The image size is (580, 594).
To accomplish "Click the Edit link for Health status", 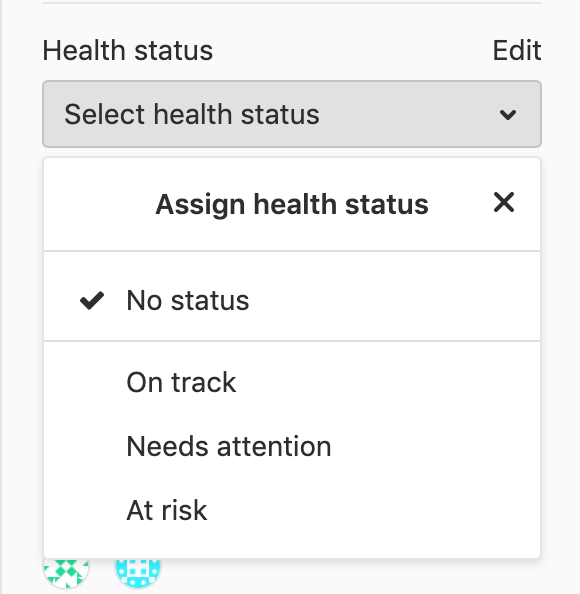I will (x=516, y=50).
